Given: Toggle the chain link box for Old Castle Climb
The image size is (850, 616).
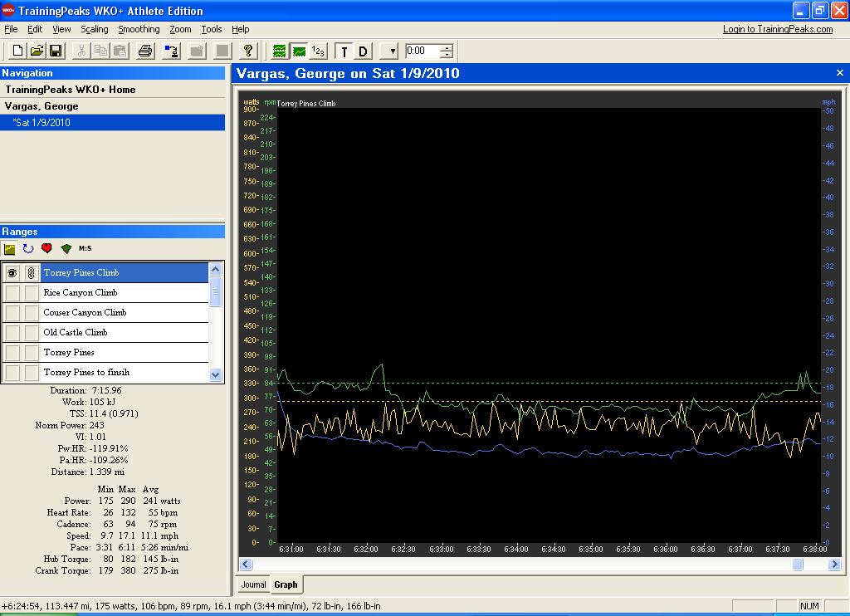Looking at the screenshot, I should click(x=31, y=332).
